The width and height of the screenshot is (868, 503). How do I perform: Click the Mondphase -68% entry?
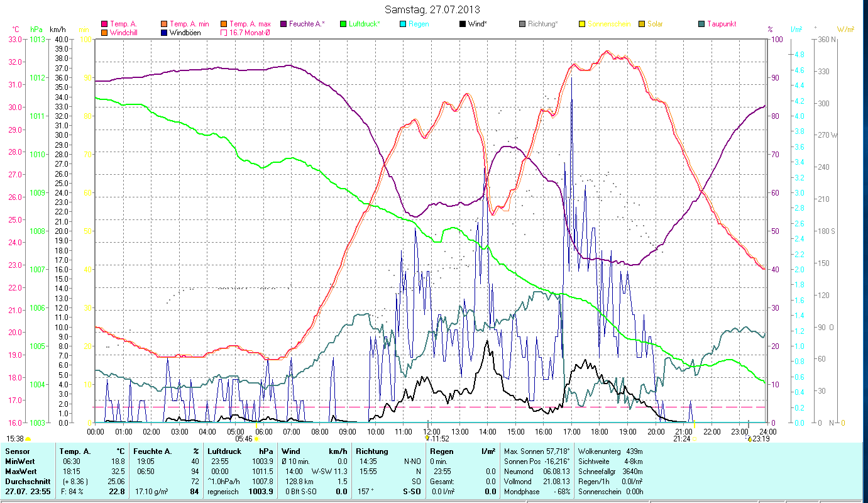coord(537,492)
